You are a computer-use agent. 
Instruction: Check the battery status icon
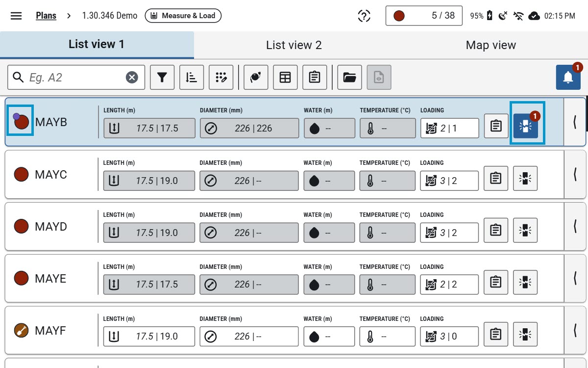(x=489, y=16)
